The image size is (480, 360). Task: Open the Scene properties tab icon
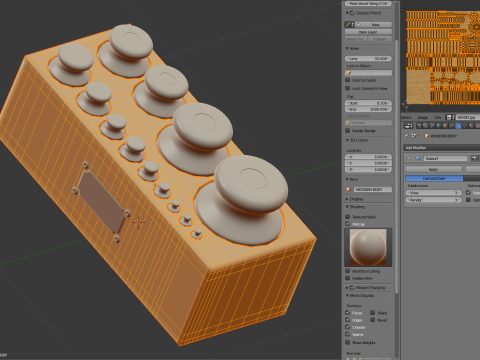(x=432, y=126)
